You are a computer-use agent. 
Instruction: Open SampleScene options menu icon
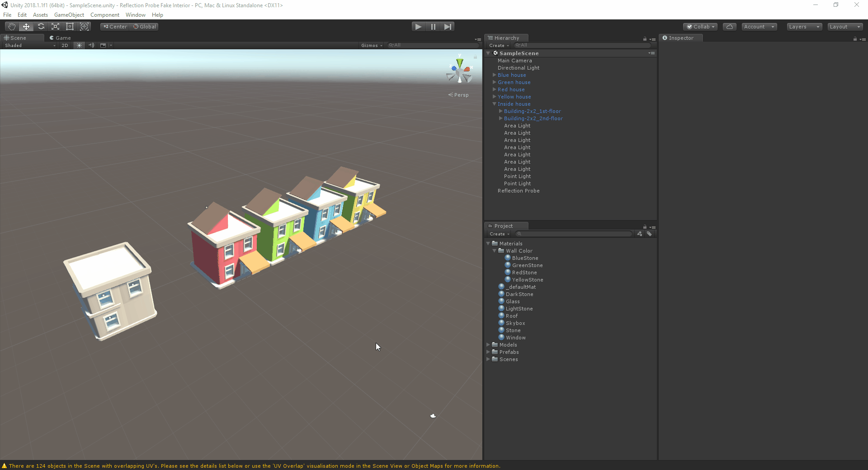pyautogui.click(x=651, y=53)
